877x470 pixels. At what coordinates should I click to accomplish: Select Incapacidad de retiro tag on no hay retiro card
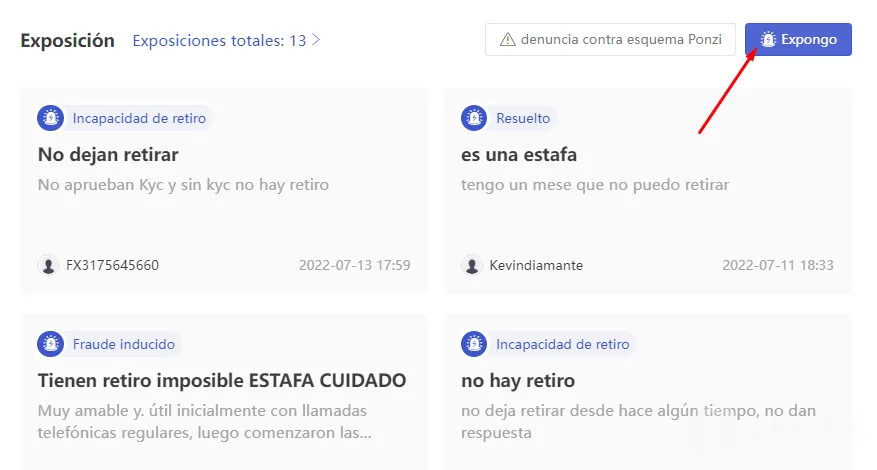(563, 344)
